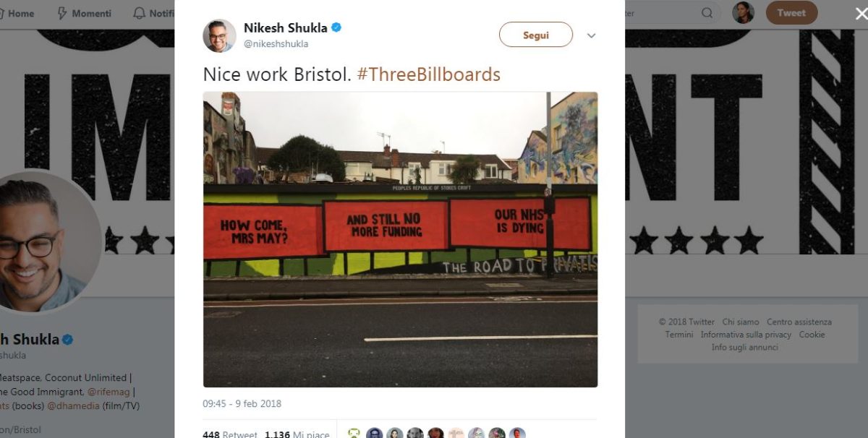The height and width of the screenshot is (438, 868).
Task: Click the Tweet compose button
Action: pyautogui.click(x=791, y=12)
